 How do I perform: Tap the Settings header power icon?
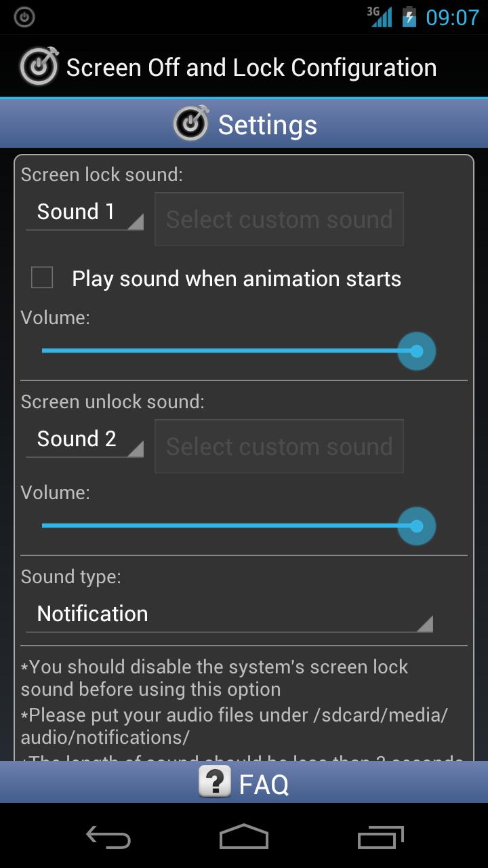coord(191,124)
